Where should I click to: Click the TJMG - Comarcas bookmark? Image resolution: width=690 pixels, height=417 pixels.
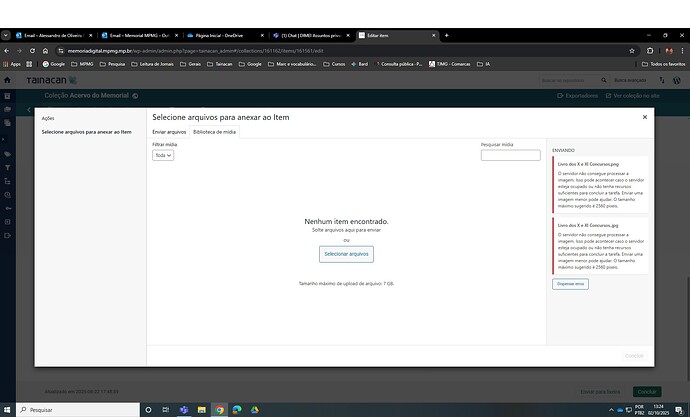point(449,64)
